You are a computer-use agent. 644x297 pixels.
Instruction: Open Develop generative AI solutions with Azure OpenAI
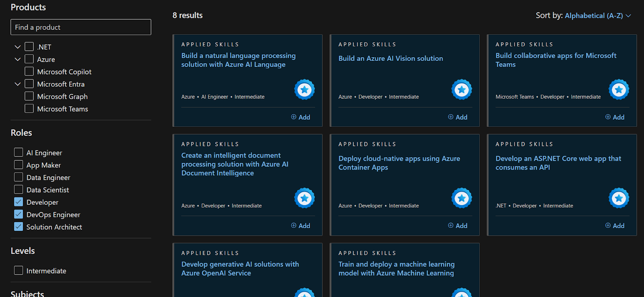click(240, 268)
